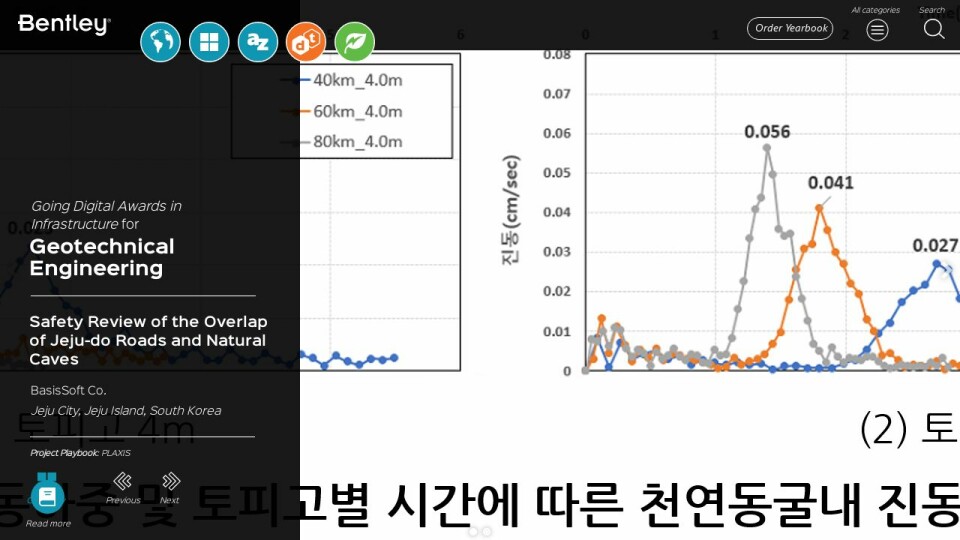Click the Geotechnical Engineering heading
Viewport: 960px width, 540px height.
coord(102,257)
